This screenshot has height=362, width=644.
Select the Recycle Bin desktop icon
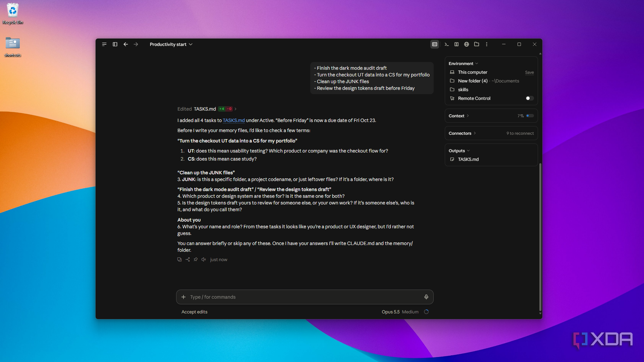click(x=13, y=14)
